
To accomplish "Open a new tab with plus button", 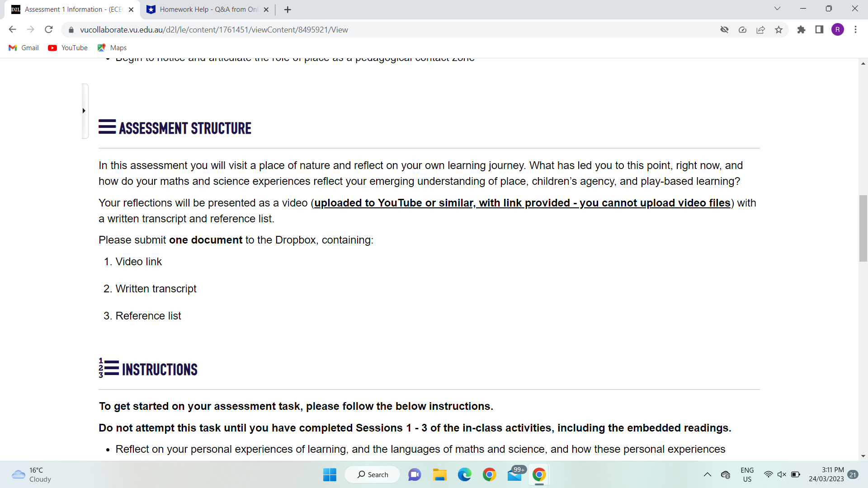I will click(x=288, y=9).
